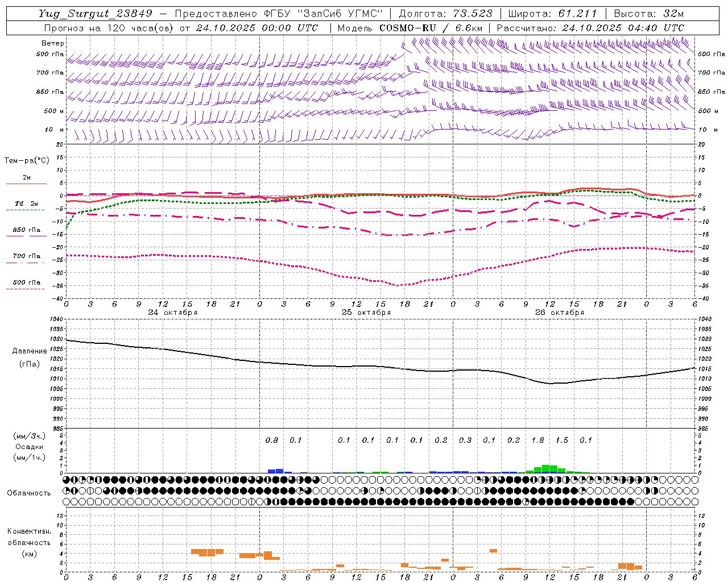Click the Модель COSMO-RU / 6.6км label
Viewport: 728px width, 582px height.
410,28
